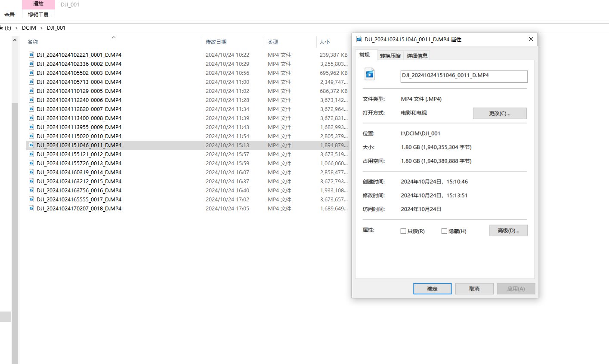Click the location value I:\DCIM\DJI_001
Viewport: 609px width, 364px height.
pos(420,133)
